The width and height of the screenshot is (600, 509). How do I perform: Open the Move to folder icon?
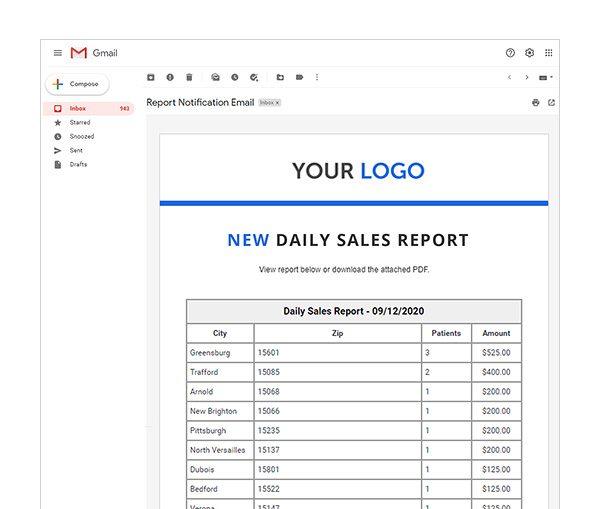(x=280, y=77)
